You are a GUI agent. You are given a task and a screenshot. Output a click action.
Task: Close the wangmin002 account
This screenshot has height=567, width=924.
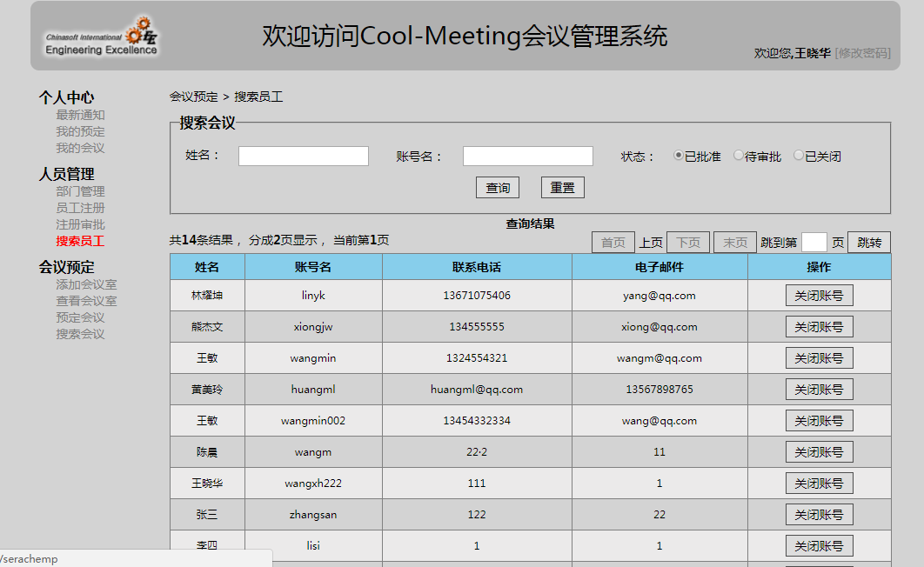[819, 420]
